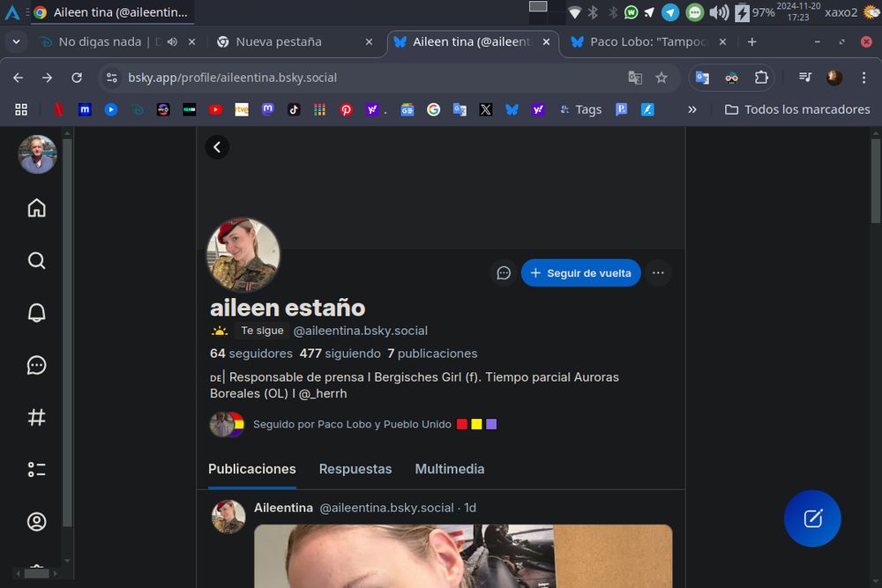View site information icon in address bar
Screen dimensions: 882x588
(x=112, y=78)
